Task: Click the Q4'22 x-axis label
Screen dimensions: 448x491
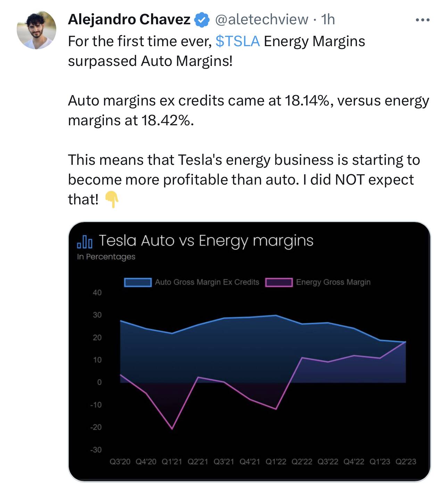Action: click(x=354, y=462)
